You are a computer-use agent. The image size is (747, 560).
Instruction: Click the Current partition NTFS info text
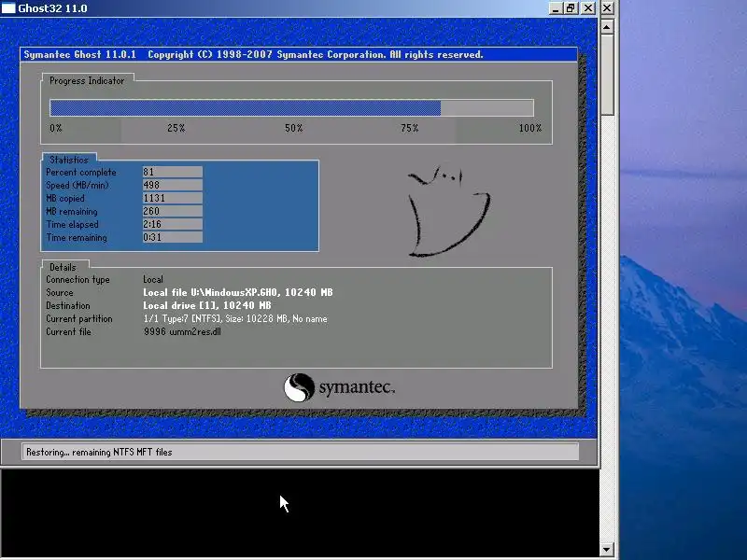[x=235, y=318]
